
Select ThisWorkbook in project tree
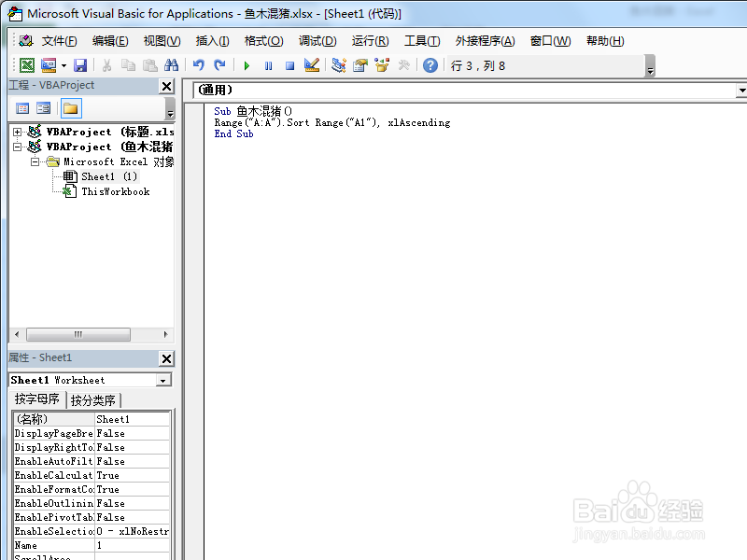point(115,191)
